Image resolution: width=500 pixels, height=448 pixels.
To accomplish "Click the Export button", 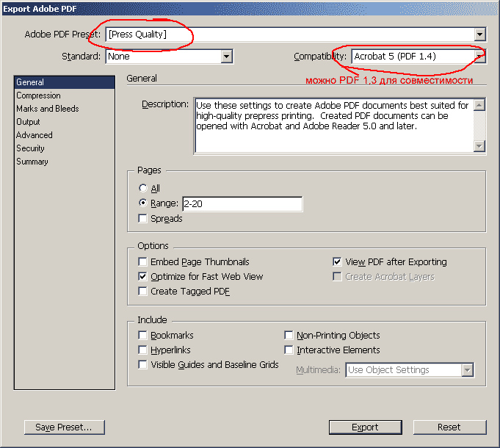I will [366, 427].
